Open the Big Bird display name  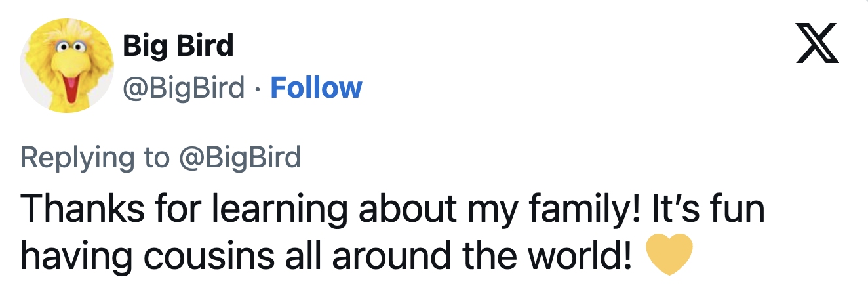click(x=178, y=46)
